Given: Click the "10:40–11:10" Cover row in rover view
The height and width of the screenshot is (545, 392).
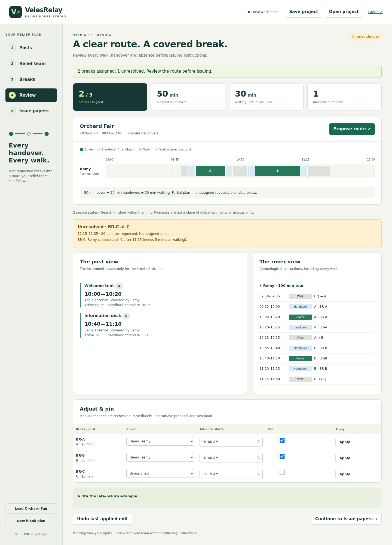Looking at the screenshot, I should [317, 359].
